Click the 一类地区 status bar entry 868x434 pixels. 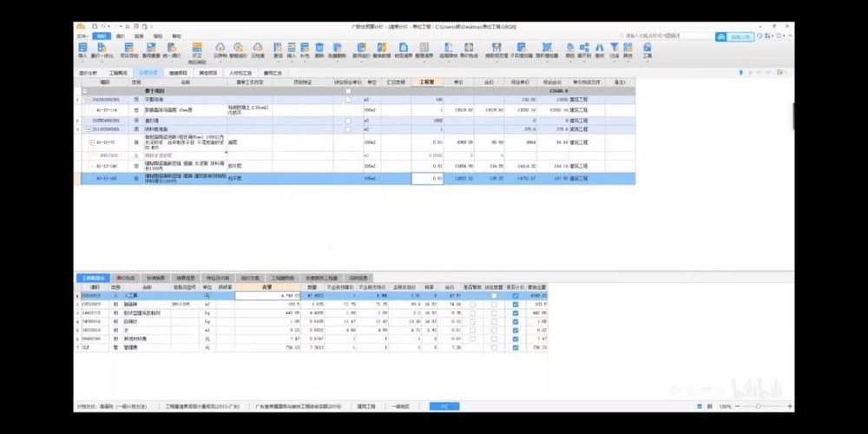click(400, 406)
